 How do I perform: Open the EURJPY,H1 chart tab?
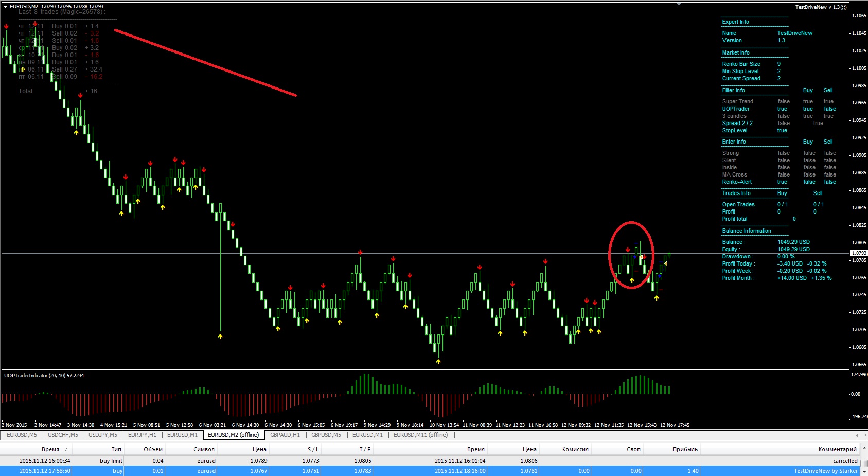click(142, 435)
